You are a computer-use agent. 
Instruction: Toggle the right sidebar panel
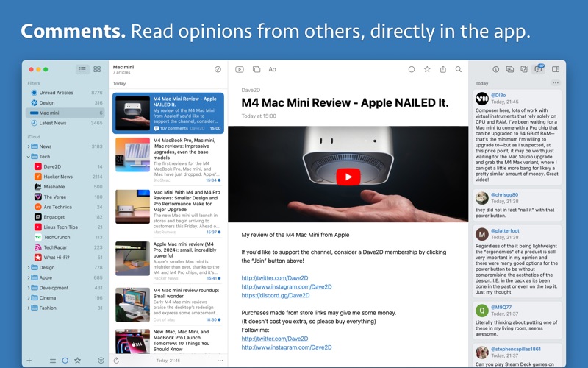click(556, 69)
